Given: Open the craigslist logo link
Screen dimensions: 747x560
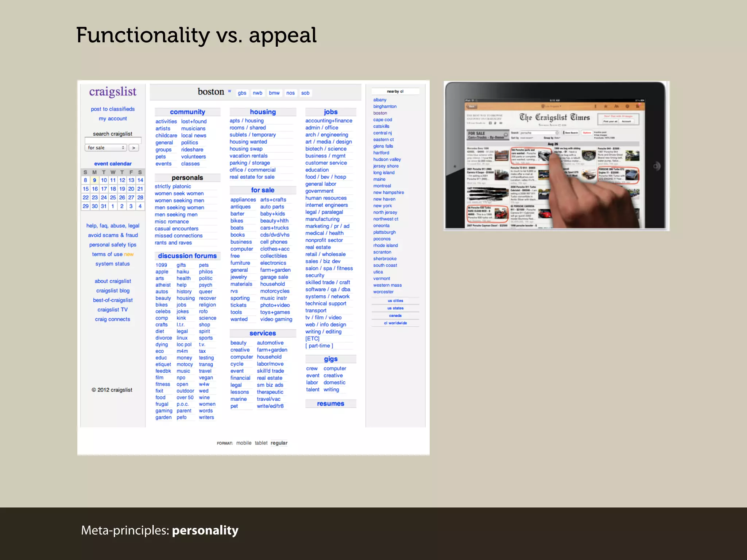Looking at the screenshot, I should (113, 92).
